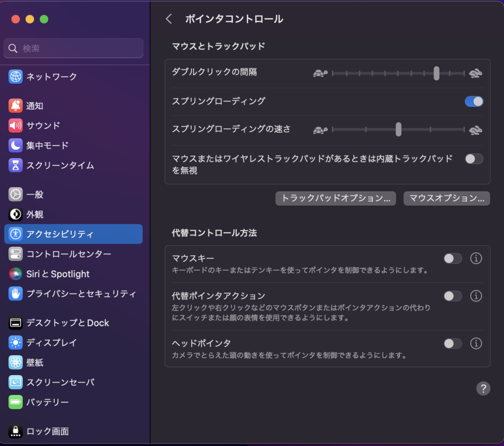Image resolution: width=504 pixels, height=446 pixels.
Task: Click the Control Center icon
Action: point(15,254)
